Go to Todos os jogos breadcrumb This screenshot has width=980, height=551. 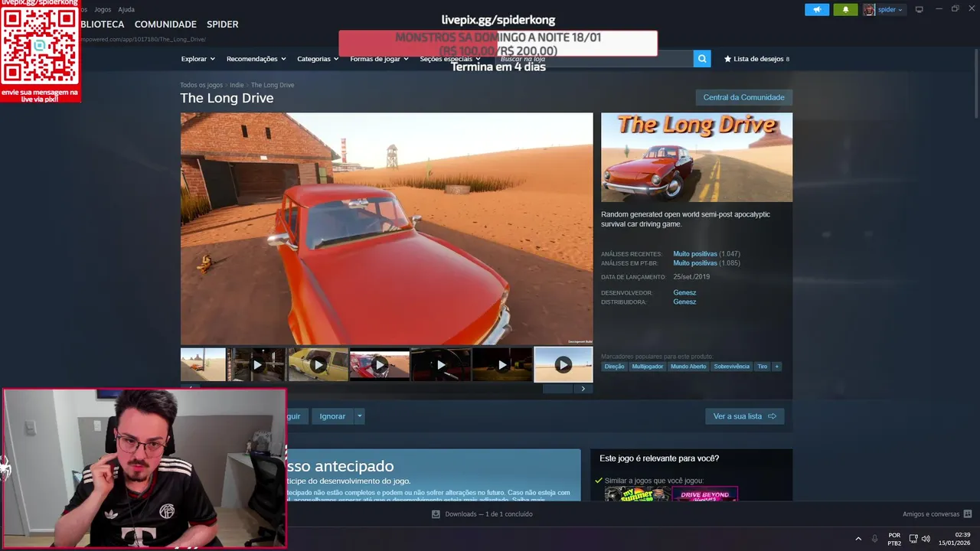pos(201,85)
